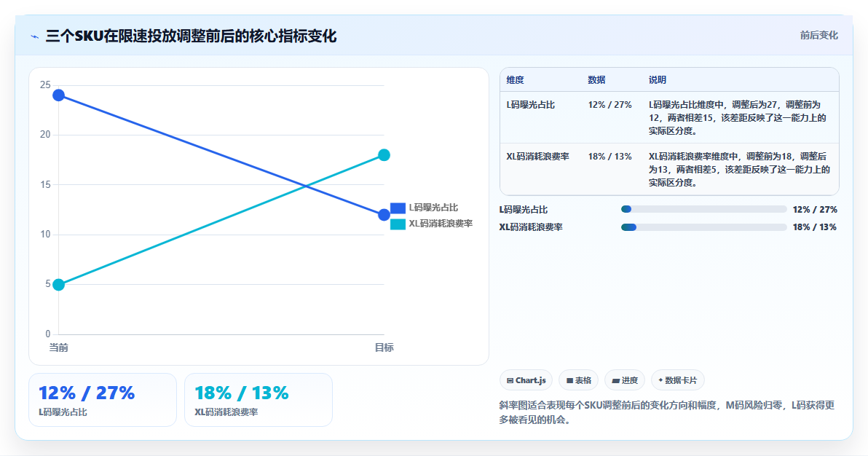Click the chart title 三个SKU在限速投放调整前后的核心指标变化
The width and height of the screenshot is (868, 456).
pyautogui.click(x=191, y=36)
